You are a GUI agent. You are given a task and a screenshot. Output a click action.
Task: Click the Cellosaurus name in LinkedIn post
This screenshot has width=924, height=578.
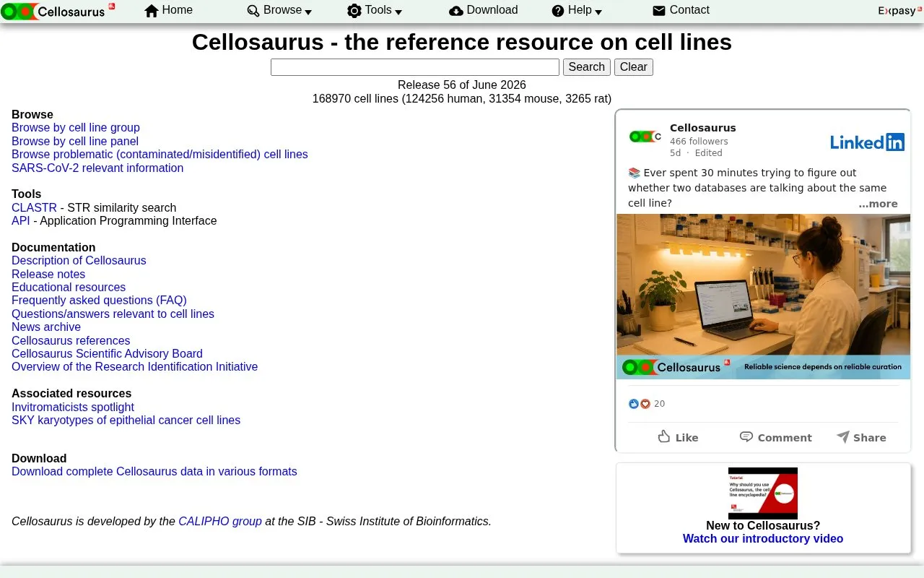tap(703, 128)
